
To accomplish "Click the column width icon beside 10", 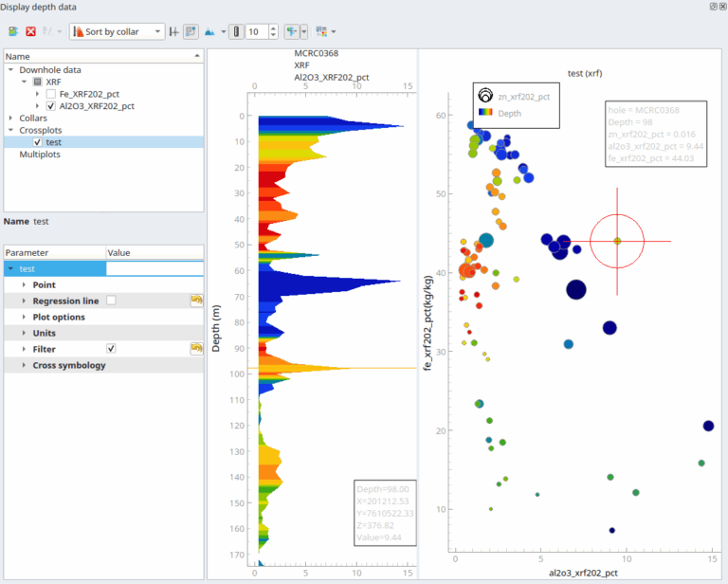I will (236, 31).
